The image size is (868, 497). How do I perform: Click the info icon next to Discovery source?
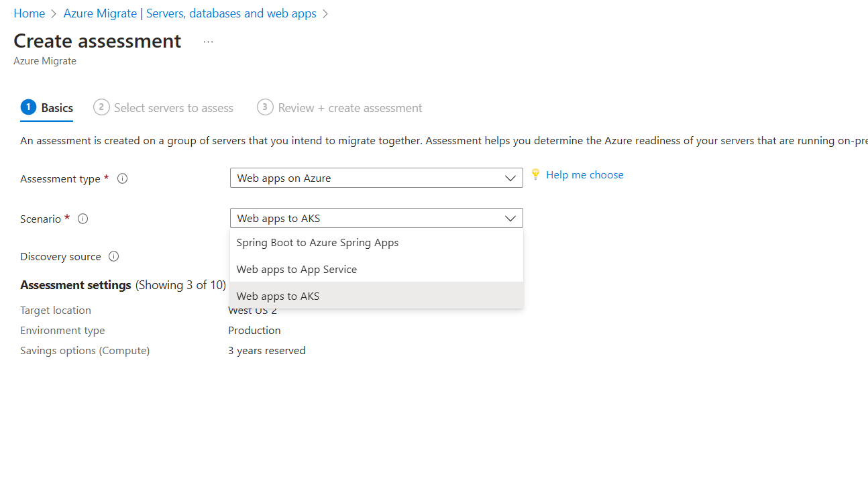click(113, 256)
